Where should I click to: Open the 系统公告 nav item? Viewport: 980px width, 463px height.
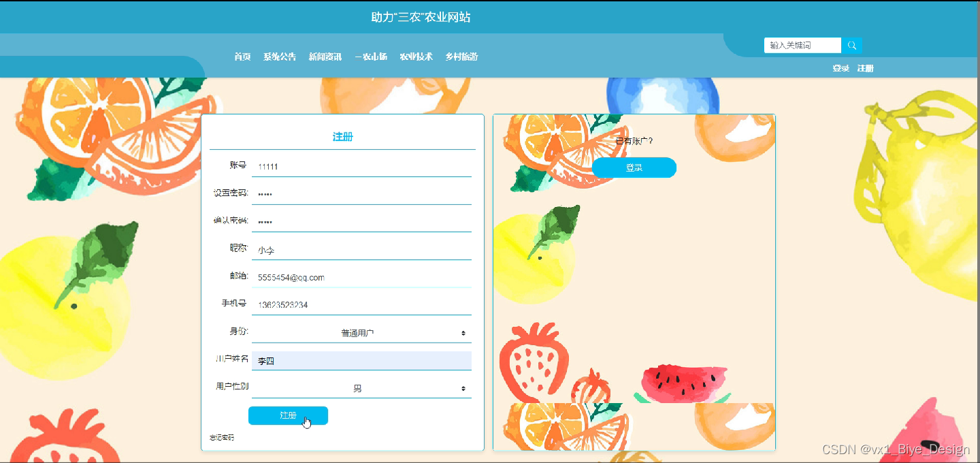tap(280, 57)
